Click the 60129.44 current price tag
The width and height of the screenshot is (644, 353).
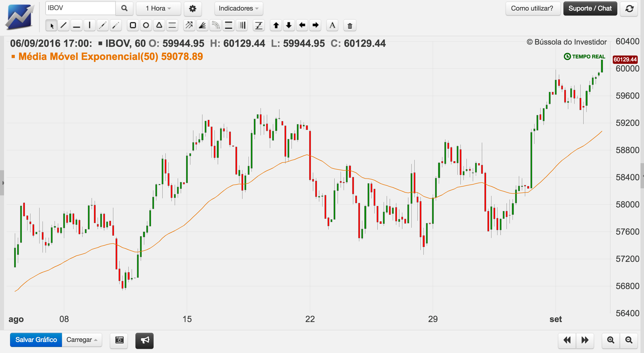(625, 59)
